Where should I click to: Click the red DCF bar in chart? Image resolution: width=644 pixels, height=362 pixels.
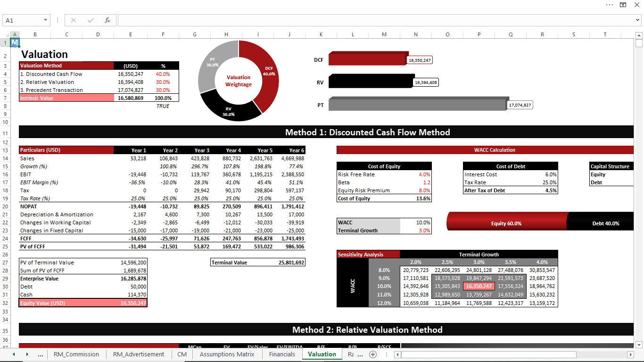pyautogui.click(x=367, y=59)
